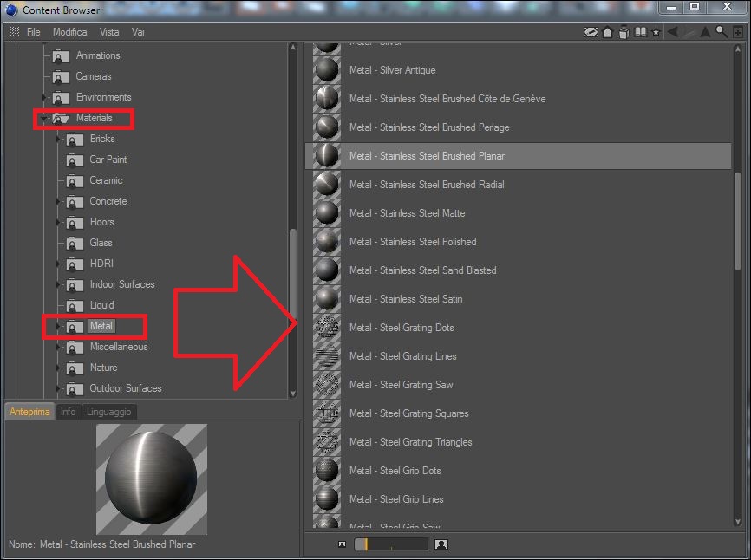Select the Glass folder in tree
751x560 pixels.
tap(101, 243)
